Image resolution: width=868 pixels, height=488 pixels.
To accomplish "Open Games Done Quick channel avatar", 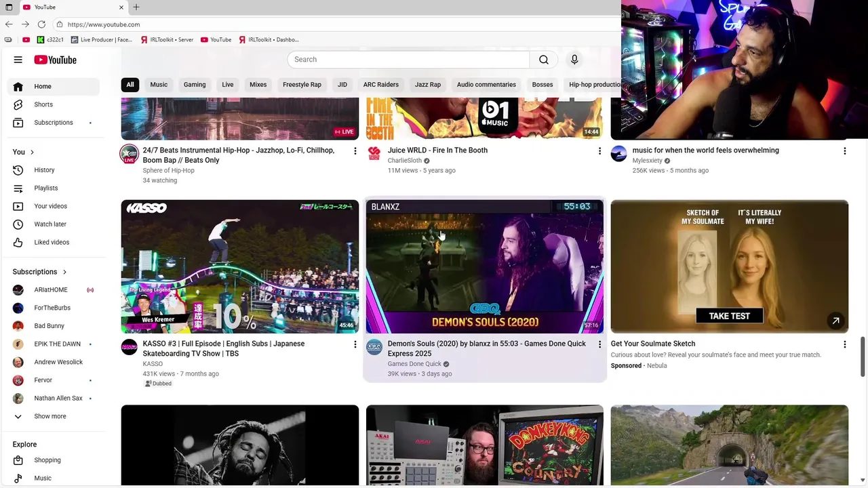I will (x=374, y=348).
